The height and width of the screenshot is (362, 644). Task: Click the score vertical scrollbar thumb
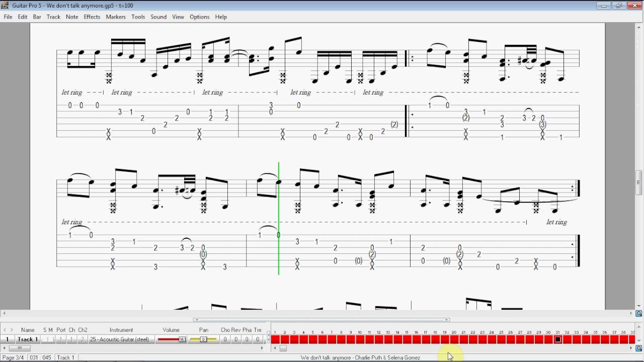tap(639, 183)
